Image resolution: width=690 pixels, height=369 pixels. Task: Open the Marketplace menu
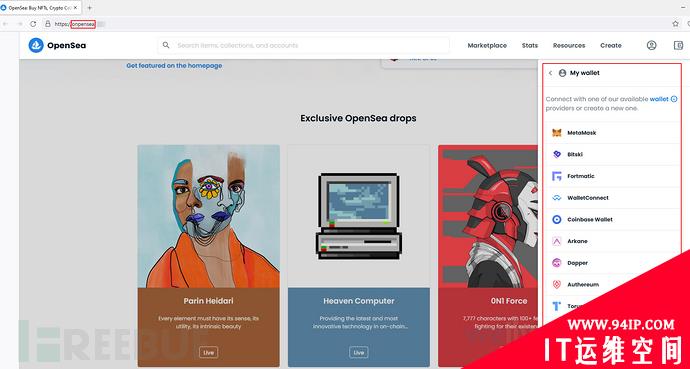click(x=487, y=45)
